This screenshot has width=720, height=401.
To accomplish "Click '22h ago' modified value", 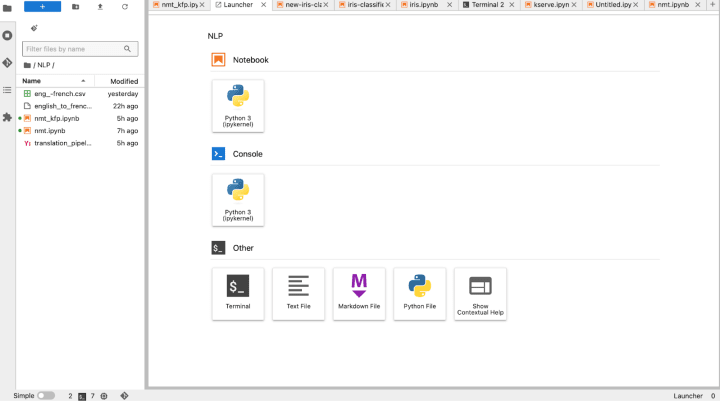I will click(x=125, y=106).
